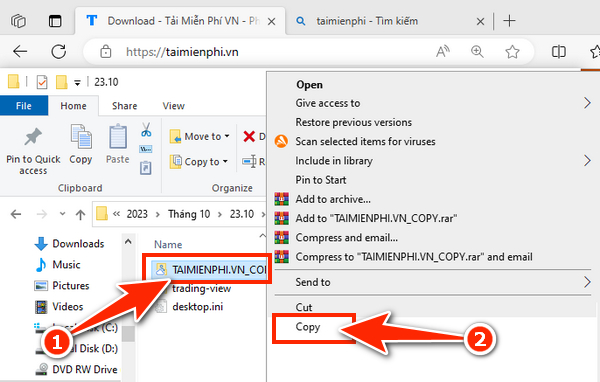The height and width of the screenshot is (382, 600).
Task: Click the Copy button in the ribbon
Action: point(81,144)
